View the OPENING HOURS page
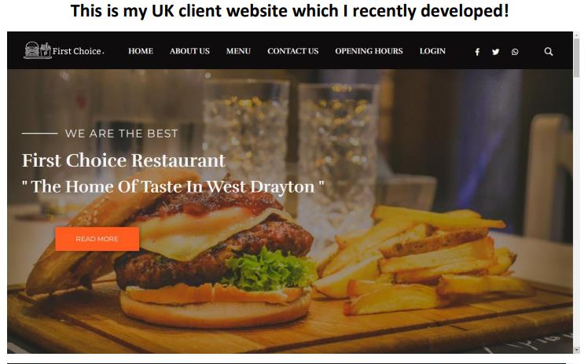Screen dimensions: 588x364 coord(369,51)
